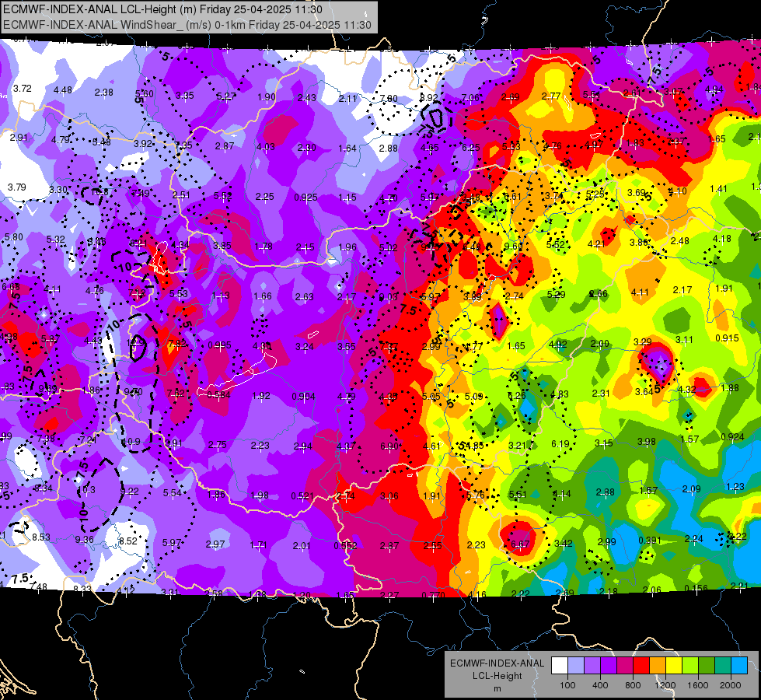Viewport: 761px width, 700px height.
Task: Select the grid value 3.79
Action: [x=17, y=187]
